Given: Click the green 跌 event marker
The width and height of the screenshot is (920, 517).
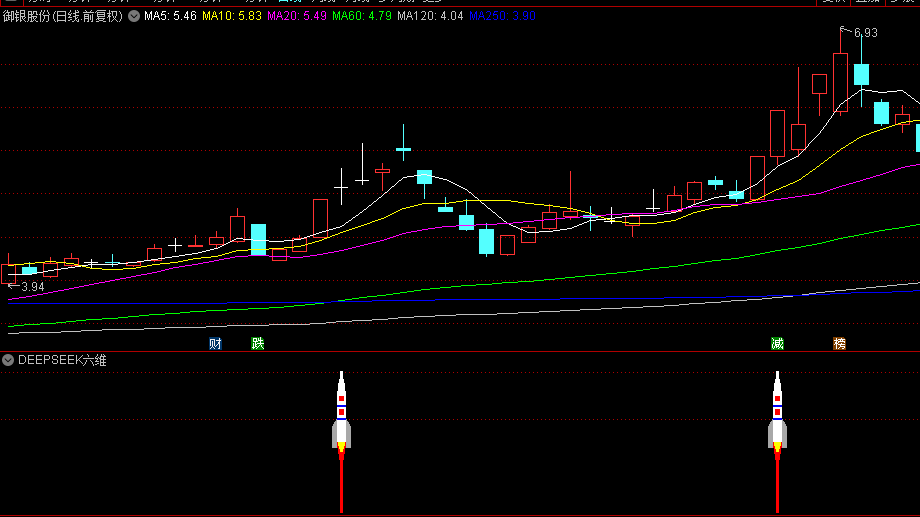Looking at the screenshot, I should (258, 344).
